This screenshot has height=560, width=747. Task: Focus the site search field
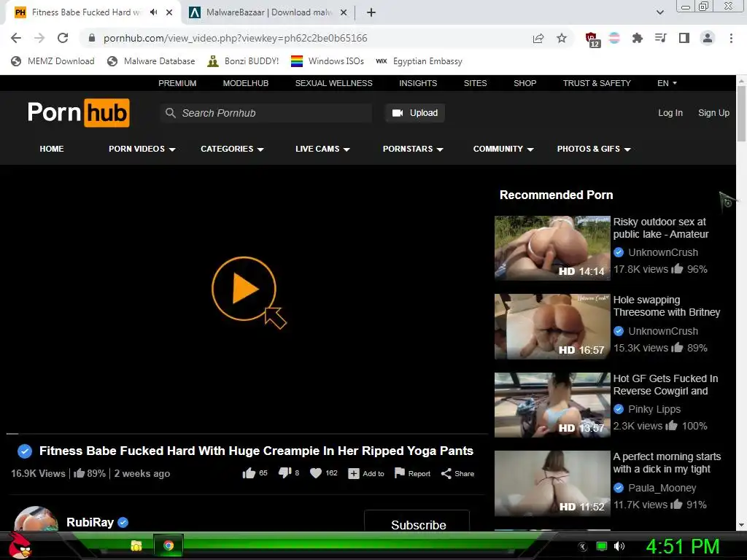[266, 113]
